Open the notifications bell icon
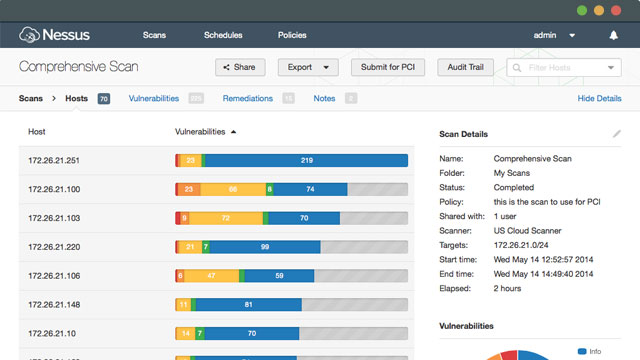Image resolution: width=640 pixels, height=360 pixels. point(613,36)
